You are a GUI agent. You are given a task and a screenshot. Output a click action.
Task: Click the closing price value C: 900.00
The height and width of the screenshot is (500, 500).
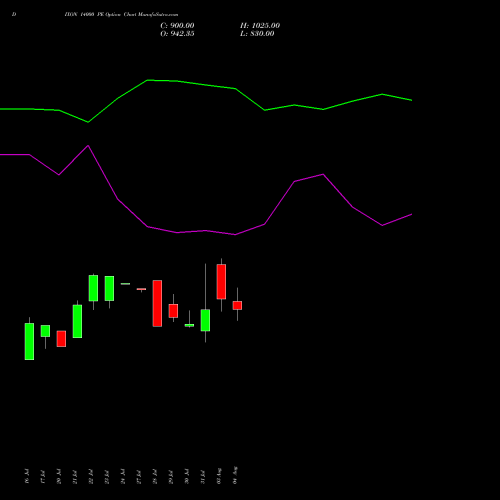pos(177,26)
